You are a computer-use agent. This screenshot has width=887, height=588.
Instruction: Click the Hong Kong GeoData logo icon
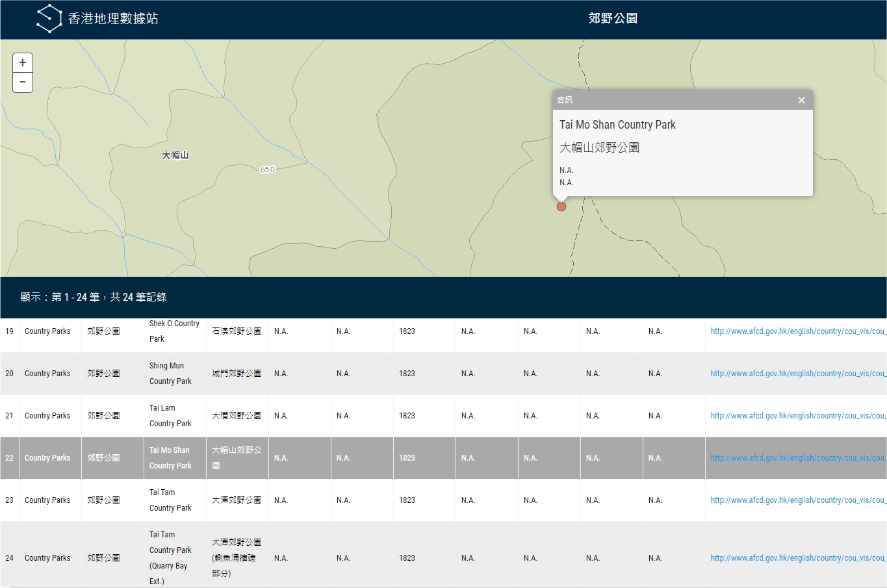point(49,18)
